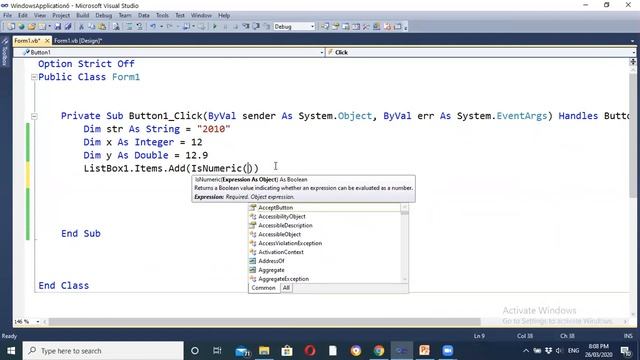Select ActivationContext in IntelliSense list
This screenshot has height=360, width=640.
pos(281,252)
